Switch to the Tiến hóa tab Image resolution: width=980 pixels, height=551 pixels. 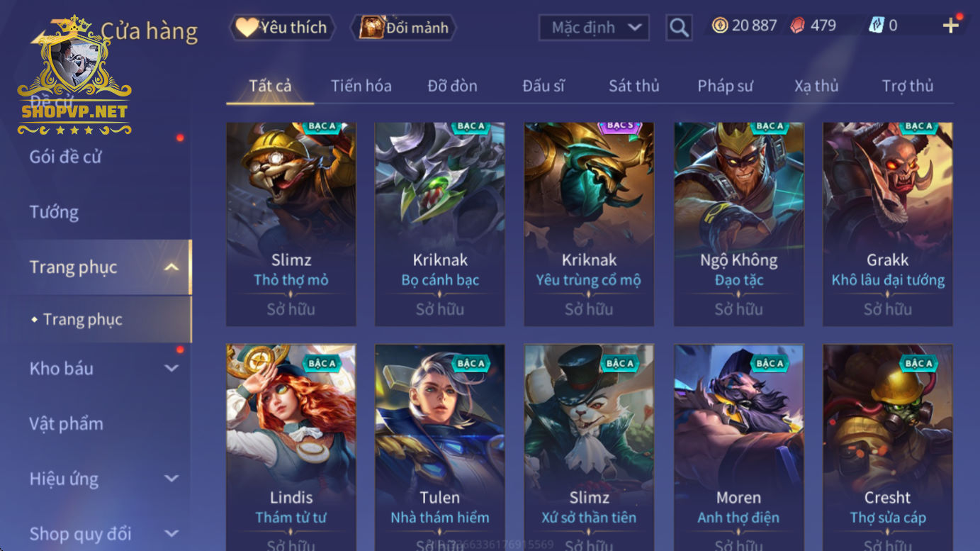click(x=361, y=86)
